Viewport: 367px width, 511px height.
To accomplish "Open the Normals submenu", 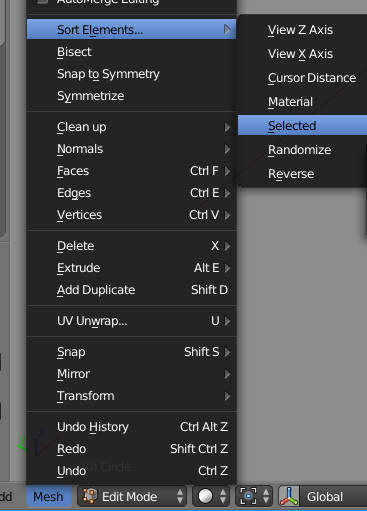I will click(x=131, y=149).
